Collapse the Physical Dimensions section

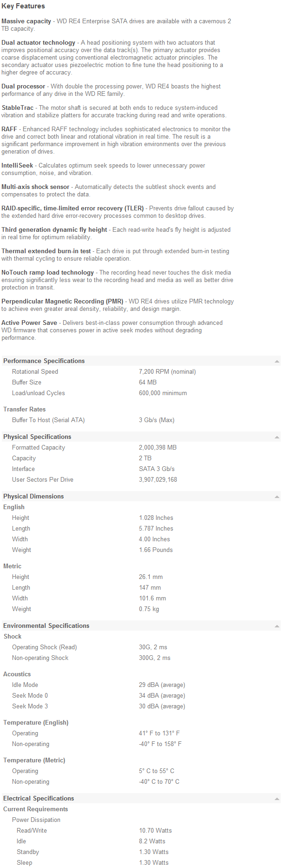[277, 496]
